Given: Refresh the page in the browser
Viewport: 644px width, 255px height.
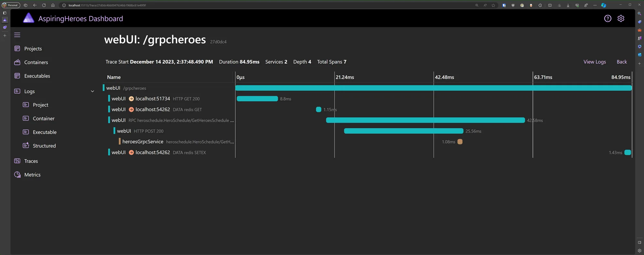Looking at the screenshot, I should click(x=44, y=5).
